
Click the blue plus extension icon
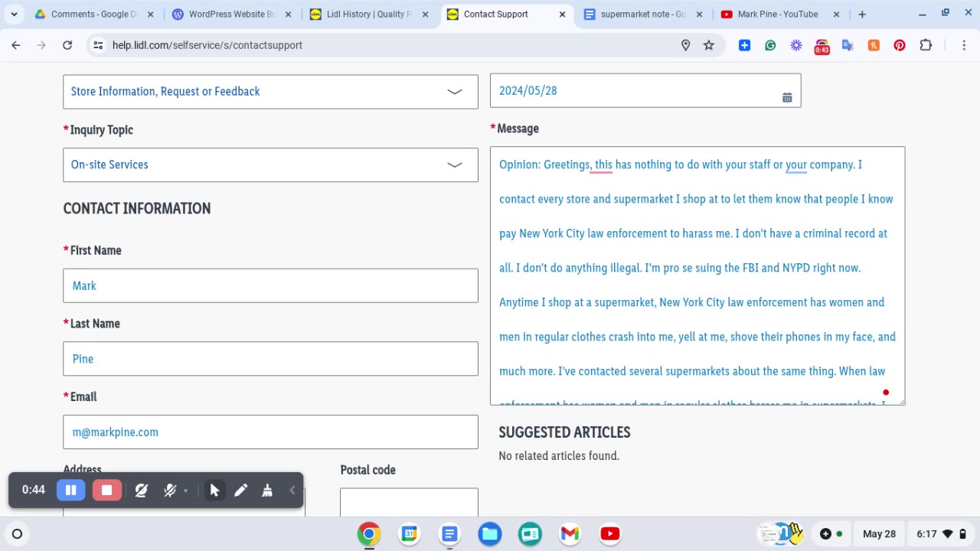tap(744, 45)
